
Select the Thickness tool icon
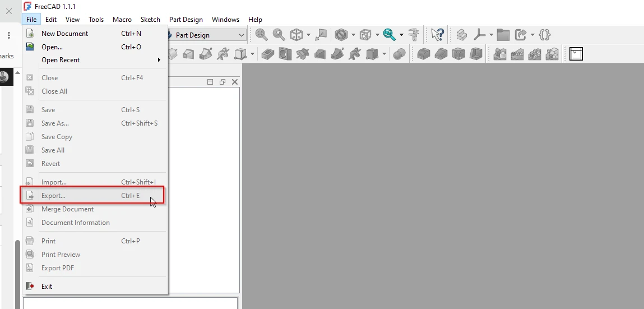[x=476, y=54]
